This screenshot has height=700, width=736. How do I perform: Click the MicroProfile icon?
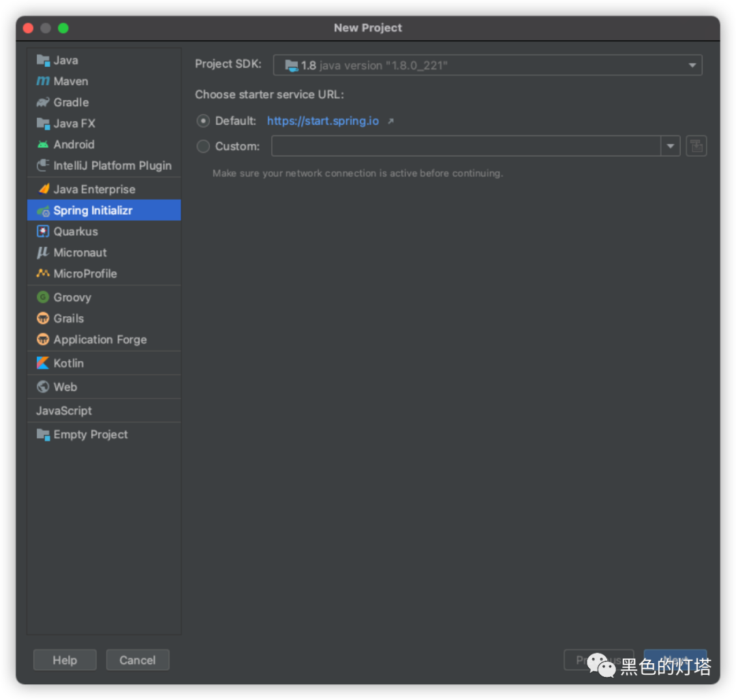43,273
